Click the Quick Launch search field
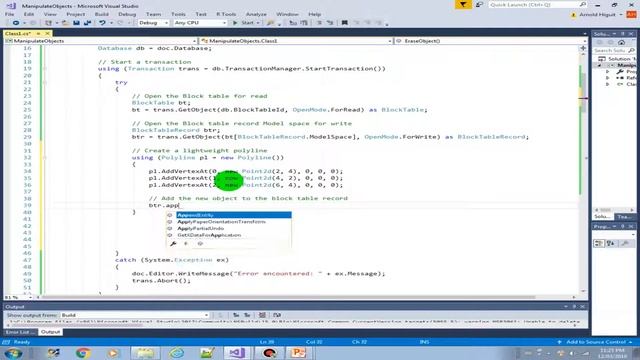Image resolution: width=640 pixels, height=360 pixels. (537, 4)
